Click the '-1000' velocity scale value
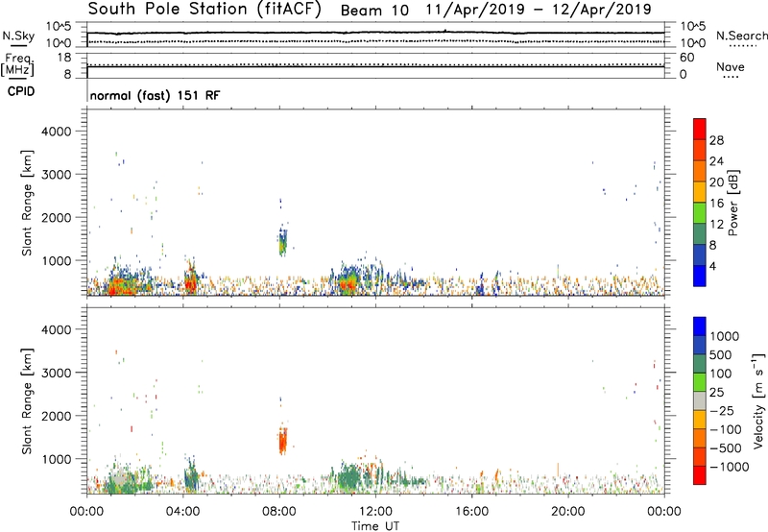Screen dimensions: 768x532 pyautogui.click(x=729, y=467)
